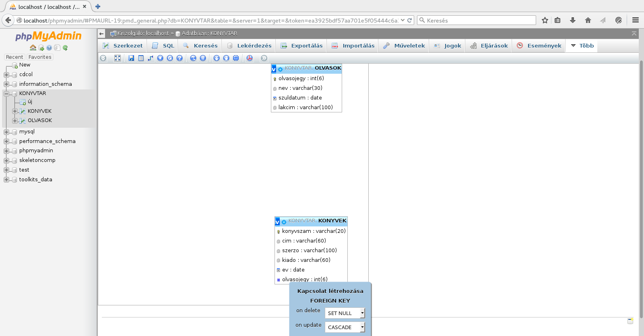Image resolution: width=644 pixels, height=336 pixels.
Task: Open the 'on delete' SET NULL dropdown
Action: (x=345, y=313)
